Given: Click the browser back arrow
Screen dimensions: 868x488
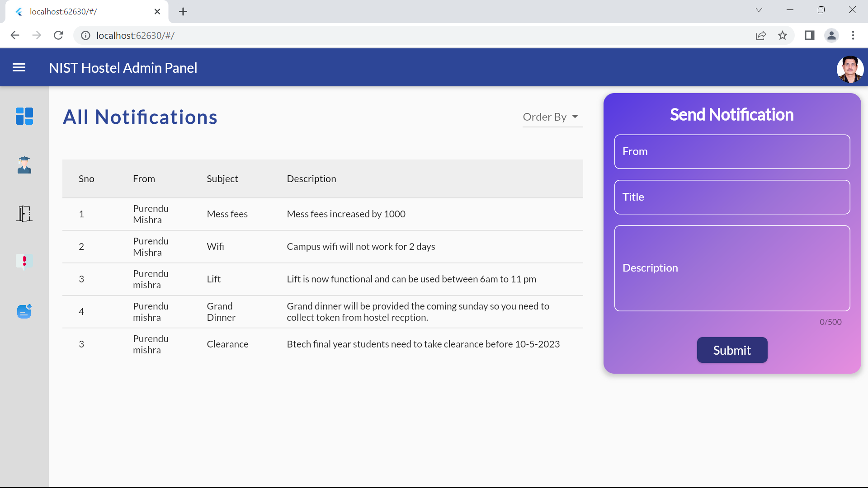Looking at the screenshot, I should point(15,35).
